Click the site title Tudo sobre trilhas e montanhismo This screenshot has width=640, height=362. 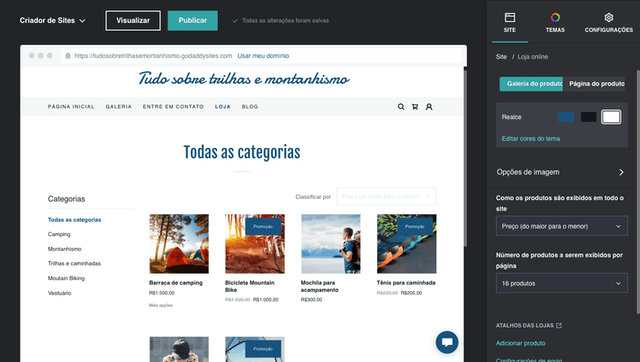click(244, 78)
